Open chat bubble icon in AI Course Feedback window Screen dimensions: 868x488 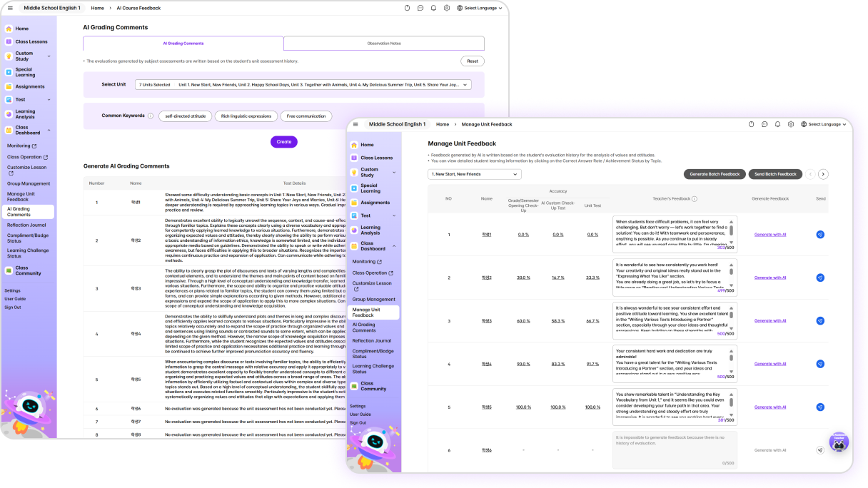click(x=420, y=8)
